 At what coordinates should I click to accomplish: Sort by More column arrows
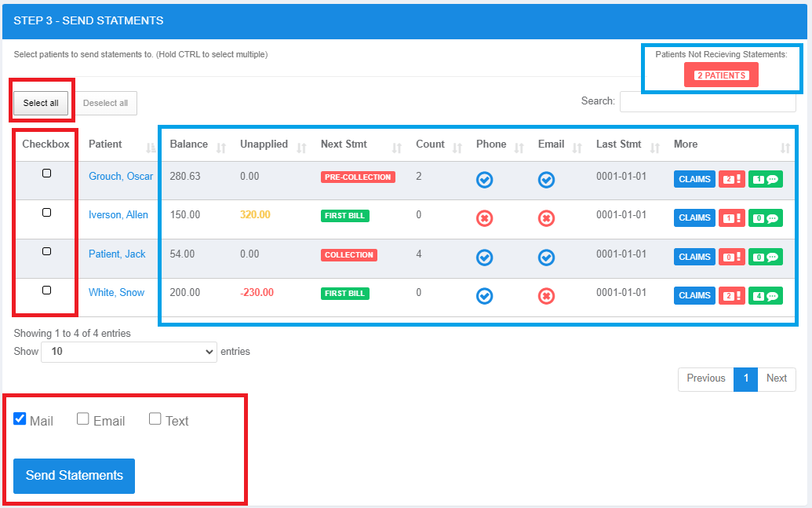pos(785,148)
